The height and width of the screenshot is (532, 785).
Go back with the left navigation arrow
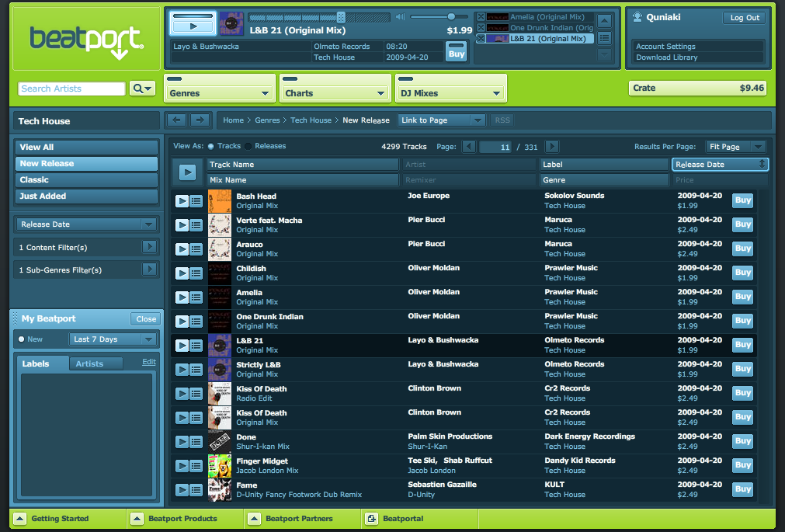click(x=176, y=120)
